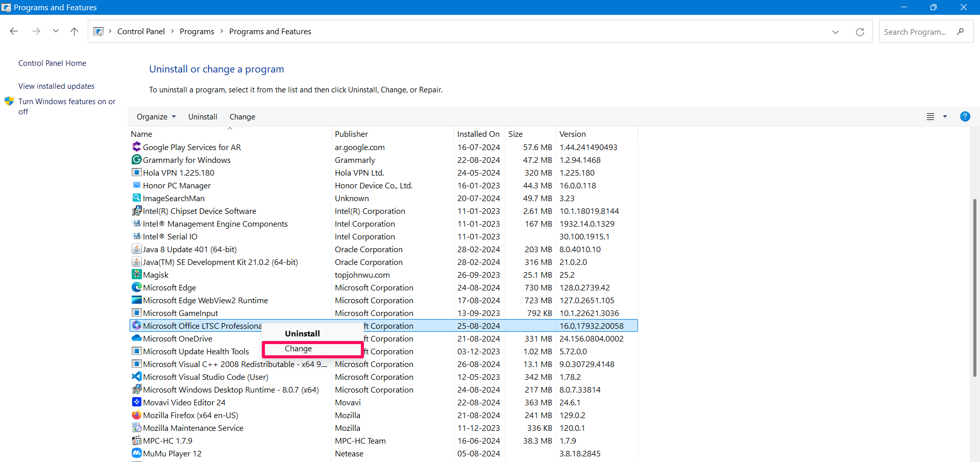980x462 pixels.
Task: Expand chevron after Programs breadcrumb
Action: [x=222, y=31]
